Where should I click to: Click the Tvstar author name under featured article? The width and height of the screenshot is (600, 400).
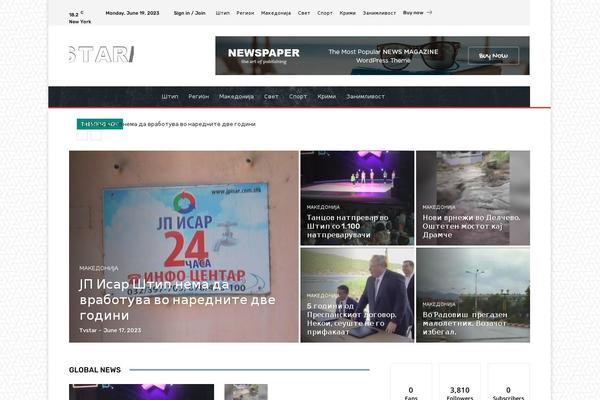point(89,330)
